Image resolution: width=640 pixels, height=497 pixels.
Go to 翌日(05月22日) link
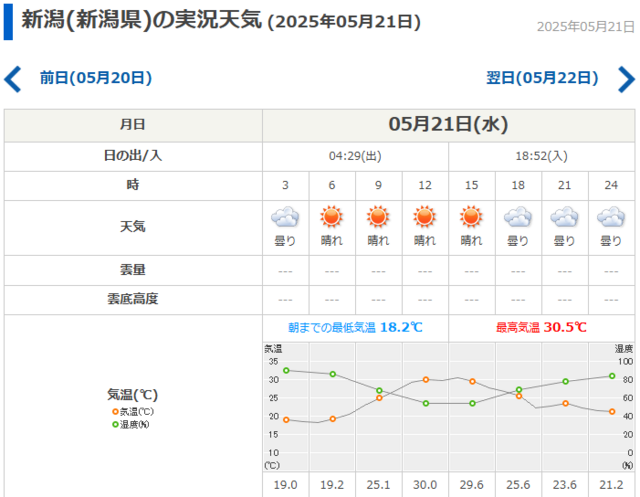(542, 77)
